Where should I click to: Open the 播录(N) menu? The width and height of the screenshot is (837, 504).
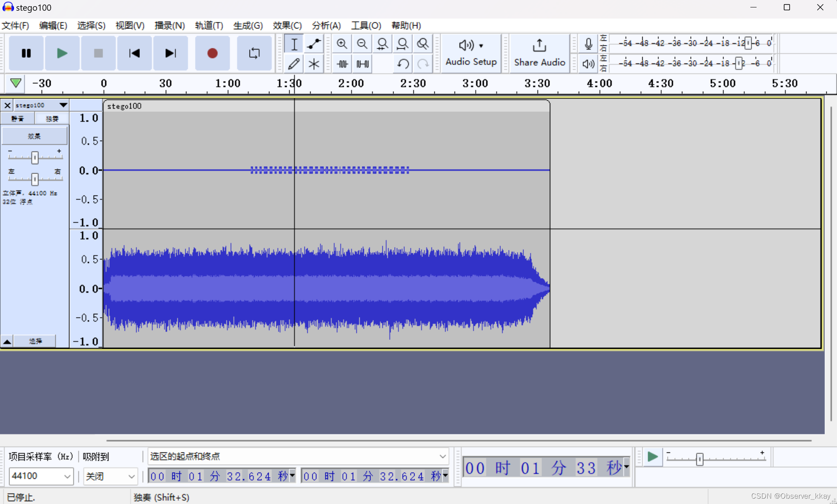170,26
